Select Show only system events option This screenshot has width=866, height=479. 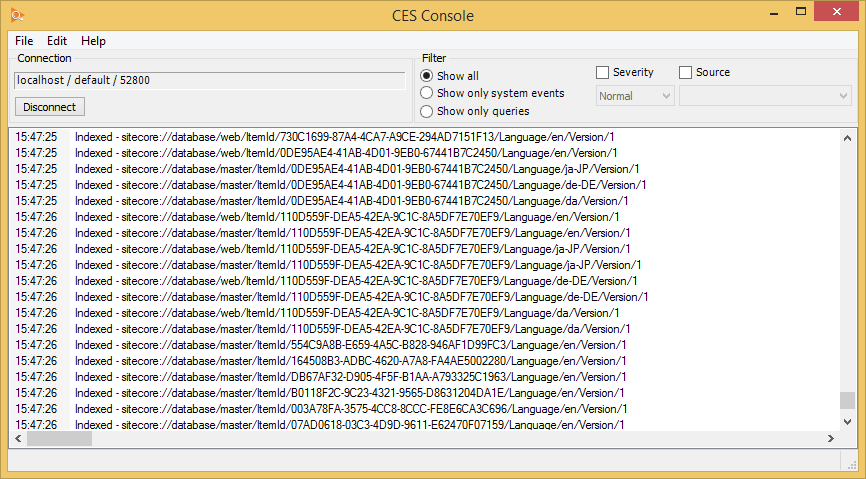(x=493, y=93)
